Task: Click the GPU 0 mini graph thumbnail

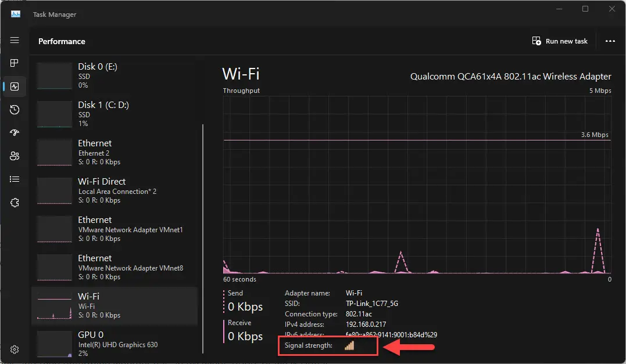Action: tap(54, 344)
